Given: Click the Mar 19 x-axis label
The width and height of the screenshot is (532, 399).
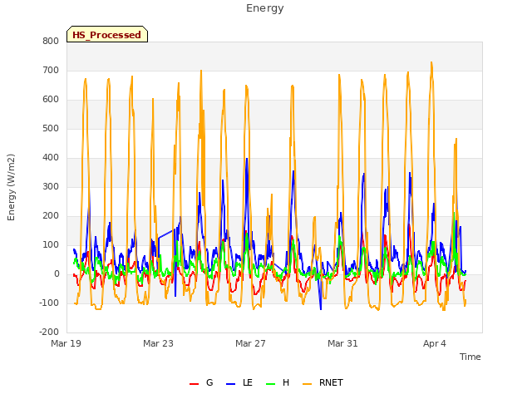Looking at the screenshot, I should [x=66, y=343].
